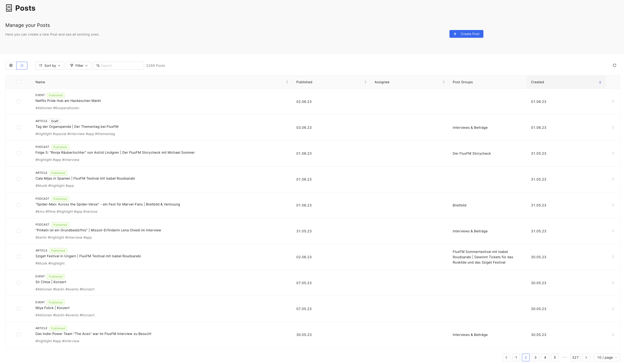Image resolution: width=624 pixels, height=364 pixels.
Task: Open the Sort by dropdown
Action: [x=49, y=66]
